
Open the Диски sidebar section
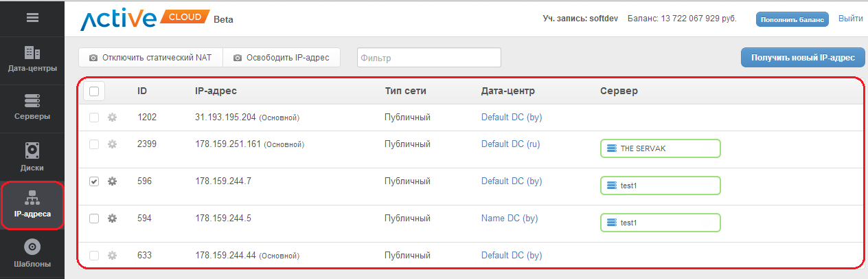pyautogui.click(x=32, y=157)
